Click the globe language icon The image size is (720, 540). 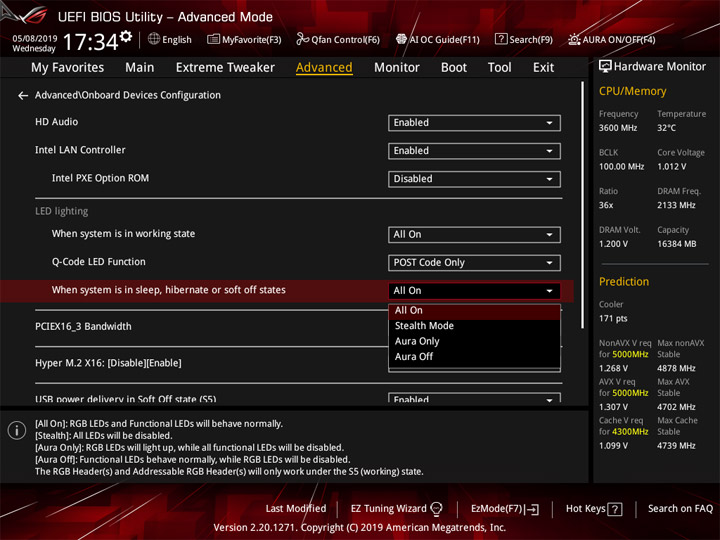(x=154, y=39)
